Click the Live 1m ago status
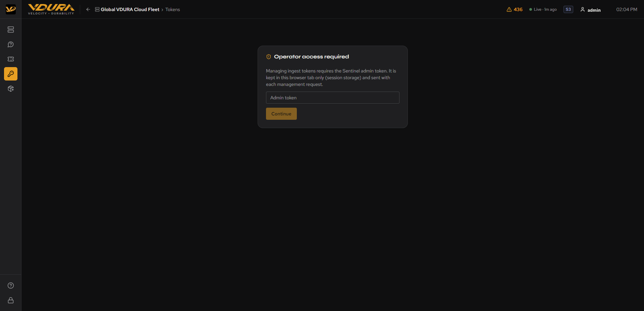This screenshot has width=644, height=311. [543, 9]
